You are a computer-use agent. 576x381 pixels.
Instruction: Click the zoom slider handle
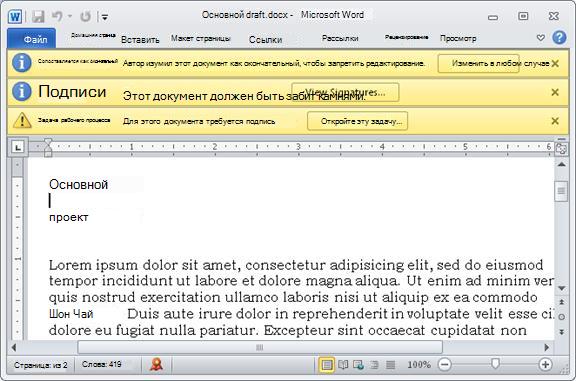[x=495, y=364]
